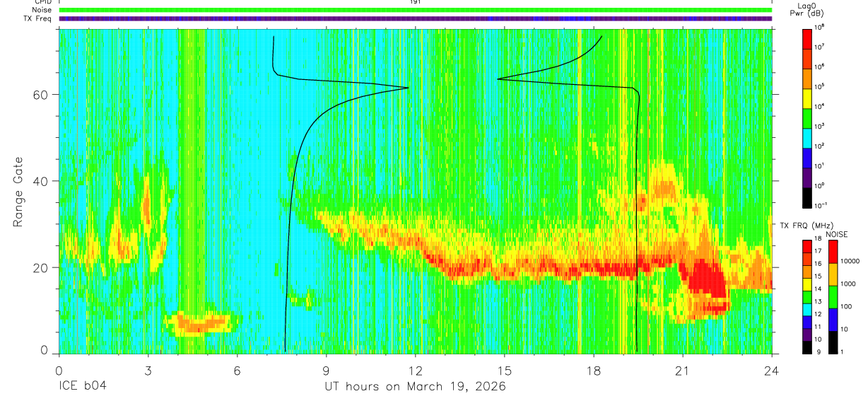868x401 pixels.
Task: Click the x-axis tick label '3'
Action: point(148,371)
